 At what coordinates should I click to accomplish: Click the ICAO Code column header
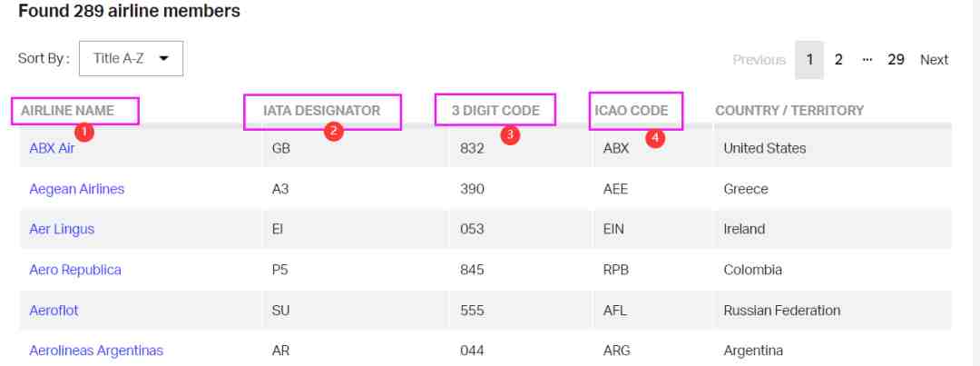[x=632, y=111]
